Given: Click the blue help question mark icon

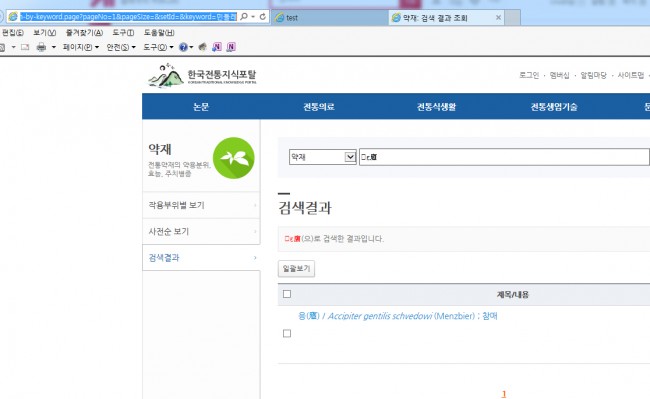Looking at the screenshot, I should click(x=183, y=47).
